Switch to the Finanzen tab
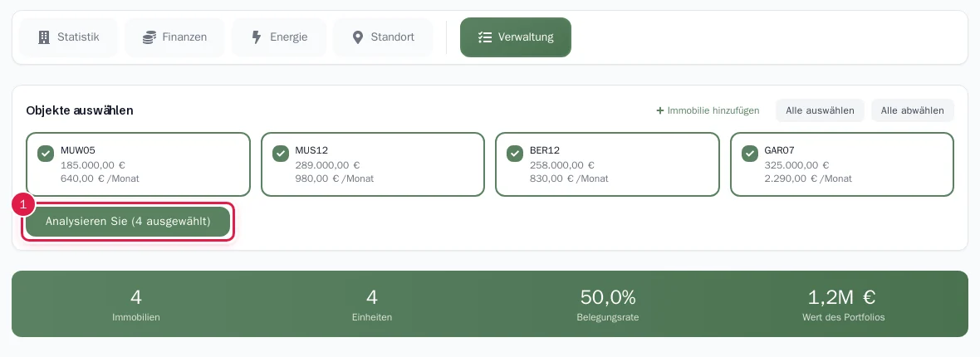 tap(174, 37)
